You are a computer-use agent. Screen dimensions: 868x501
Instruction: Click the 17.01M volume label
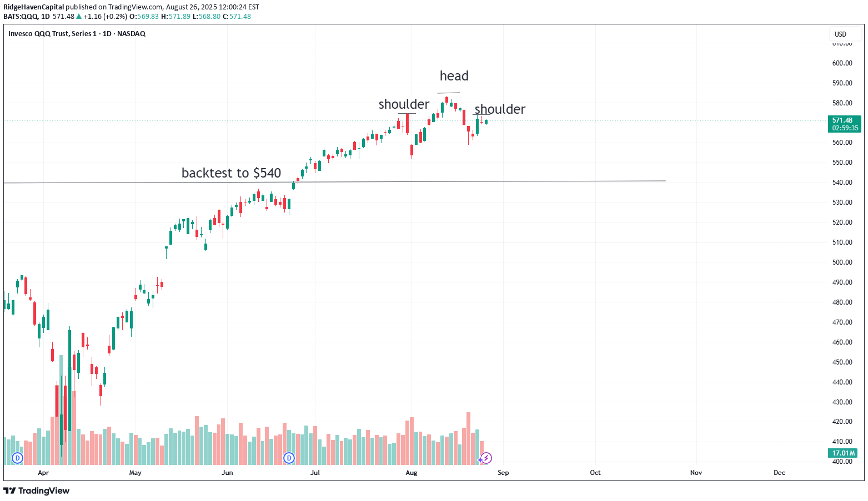click(x=844, y=453)
